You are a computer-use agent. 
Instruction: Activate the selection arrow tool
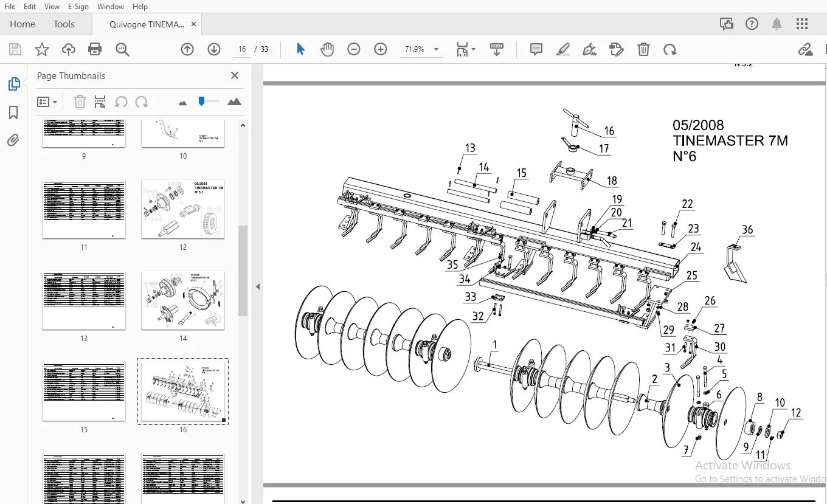[300, 49]
